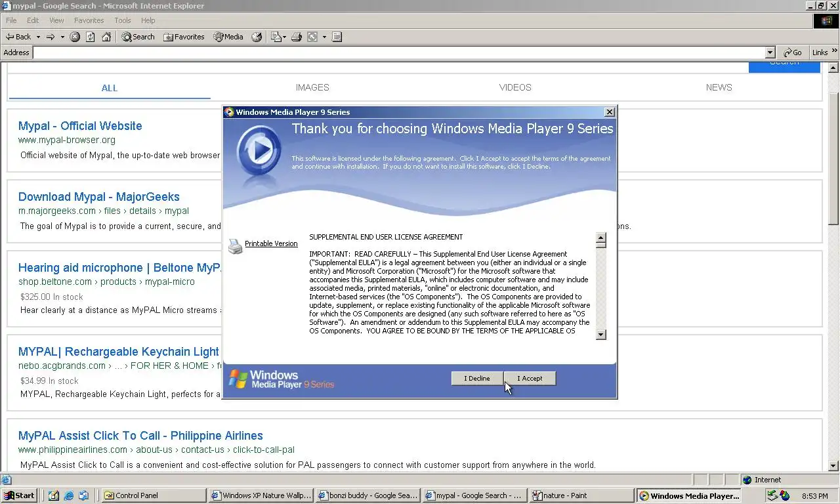Close the Windows Media Player 9 Series dialog
This screenshot has height=504, width=840.
tap(609, 112)
